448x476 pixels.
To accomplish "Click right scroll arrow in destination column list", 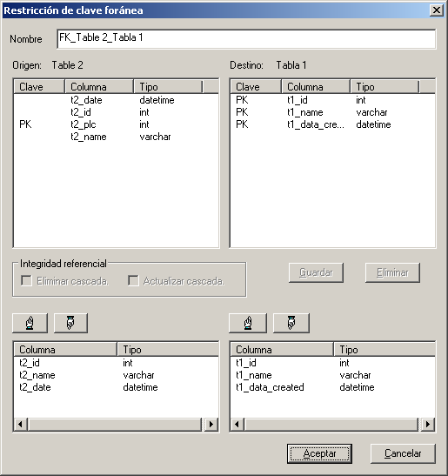I will pyautogui.click(x=428, y=424).
